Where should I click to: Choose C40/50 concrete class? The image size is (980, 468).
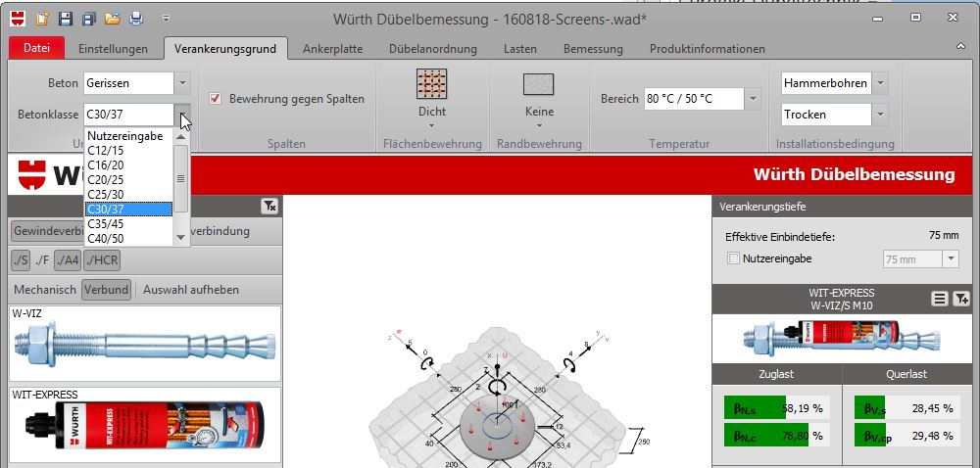tap(128, 238)
